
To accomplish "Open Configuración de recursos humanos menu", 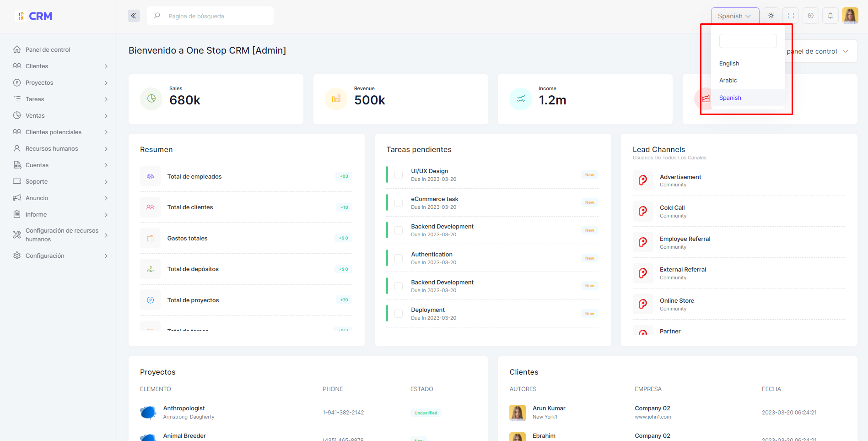I will 60,235.
